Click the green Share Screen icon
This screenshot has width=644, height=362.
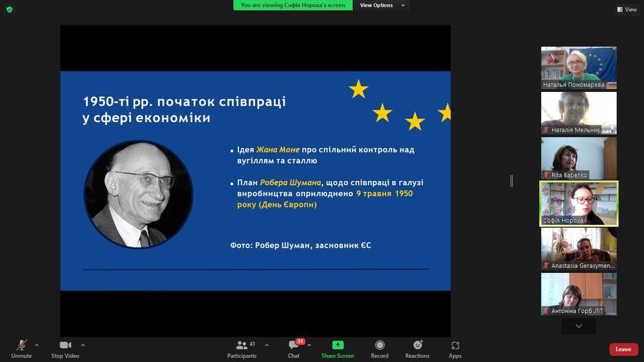coord(338,345)
